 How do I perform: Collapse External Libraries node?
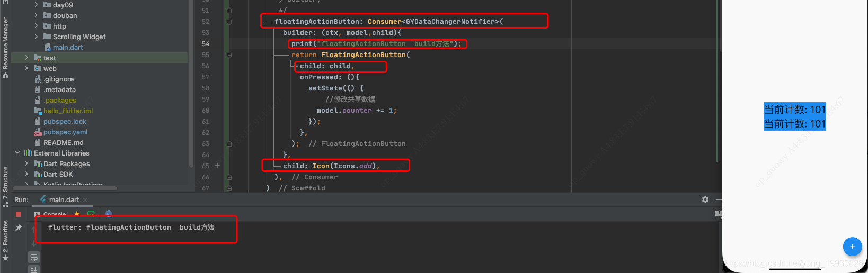[17, 153]
